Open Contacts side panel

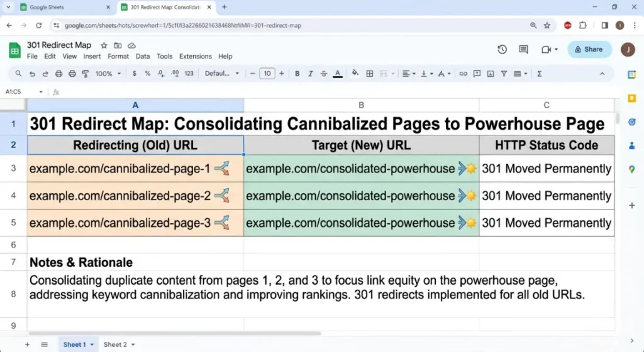pos(631,145)
